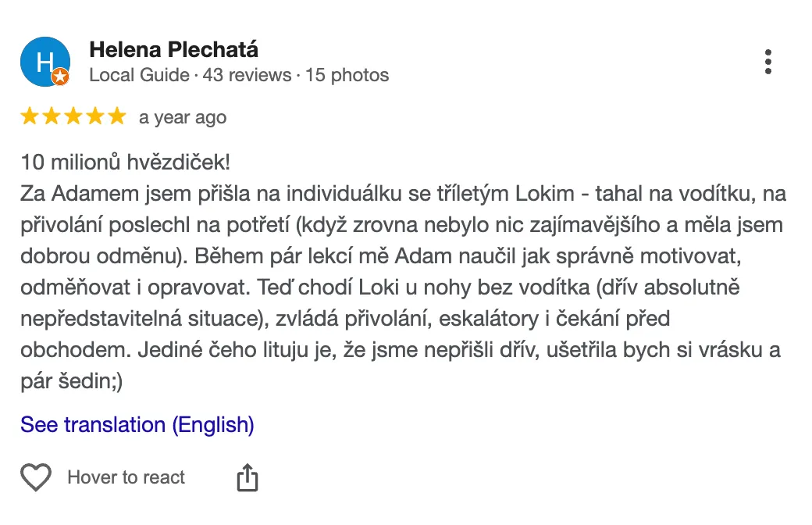Click the final review line "pár šedin;)"
This screenshot has height=525, width=812.
pos(71,381)
